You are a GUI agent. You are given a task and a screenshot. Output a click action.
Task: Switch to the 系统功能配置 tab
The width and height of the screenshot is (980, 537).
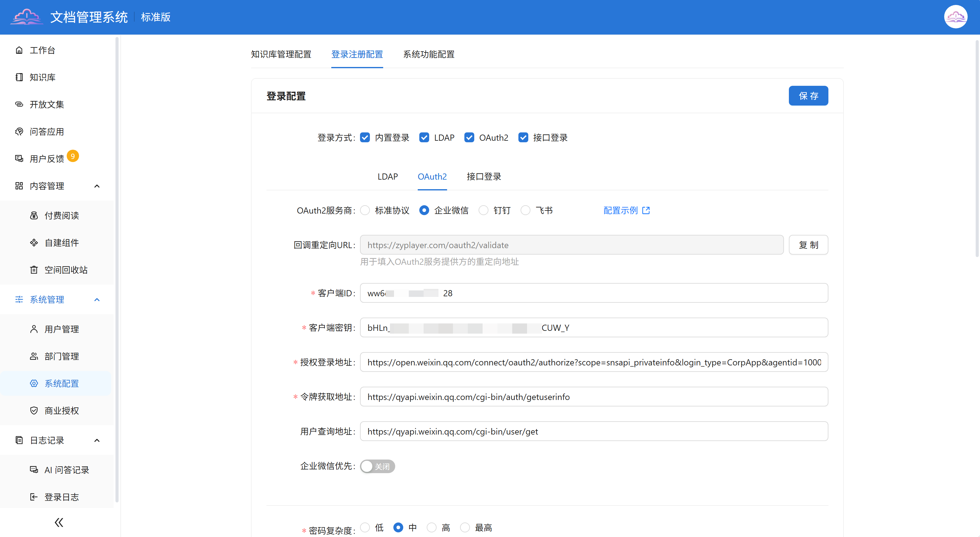[429, 54]
